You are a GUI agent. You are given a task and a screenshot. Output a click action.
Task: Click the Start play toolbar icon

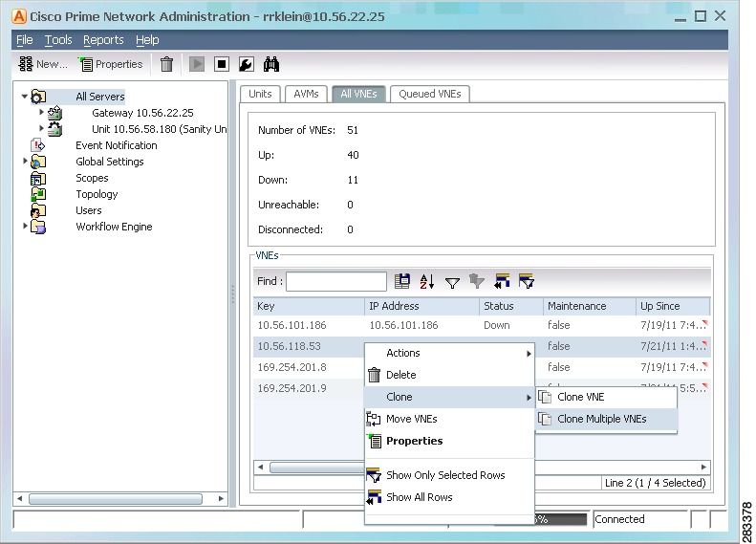click(197, 64)
